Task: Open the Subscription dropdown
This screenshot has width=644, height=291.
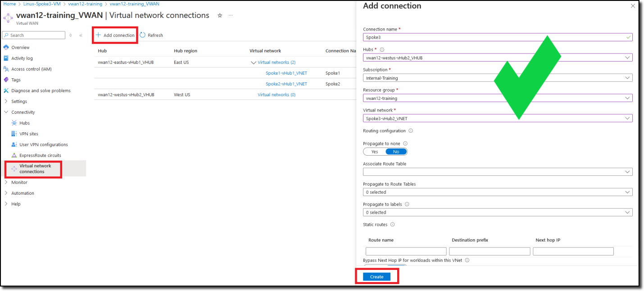Action: 498,78
